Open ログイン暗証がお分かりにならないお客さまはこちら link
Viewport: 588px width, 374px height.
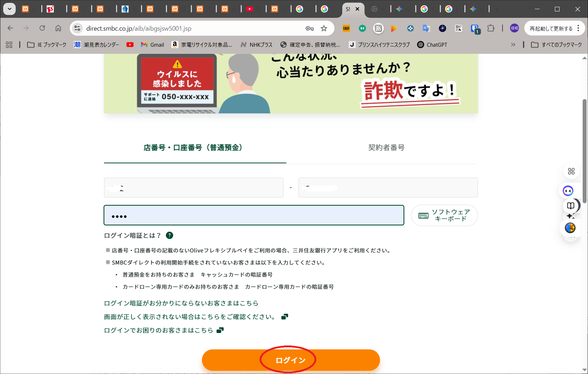181,303
